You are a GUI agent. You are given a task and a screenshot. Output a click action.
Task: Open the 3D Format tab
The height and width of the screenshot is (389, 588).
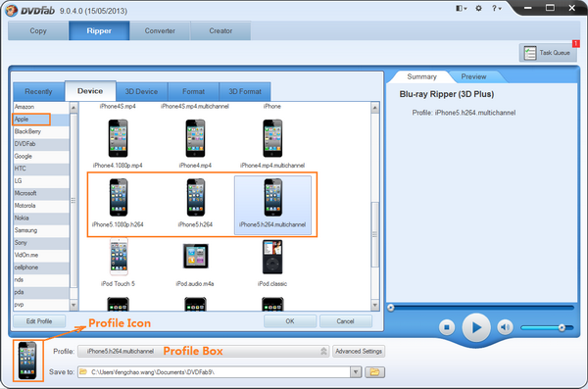point(245,91)
